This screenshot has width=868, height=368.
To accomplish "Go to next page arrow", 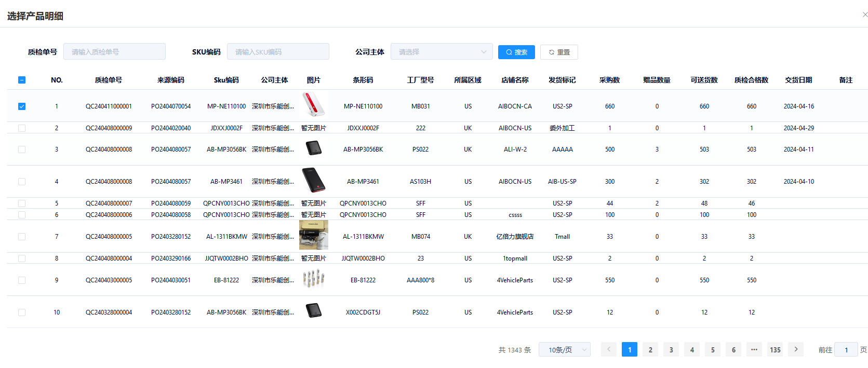I will [x=796, y=349].
